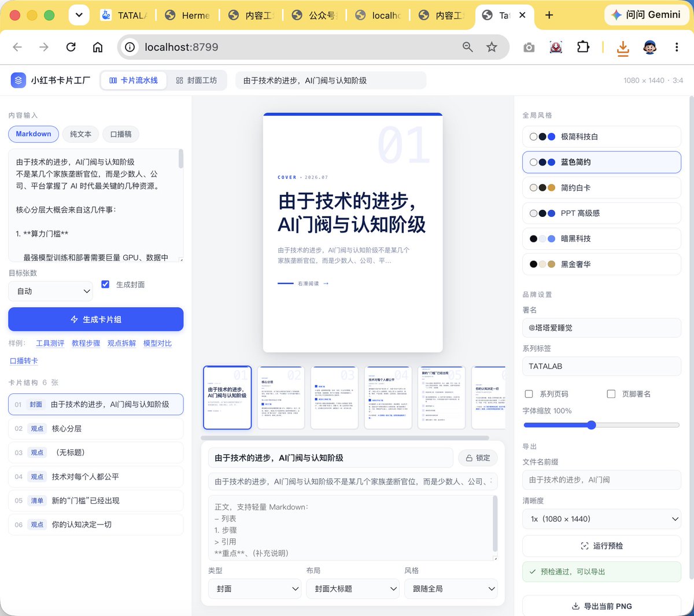The height and width of the screenshot is (616, 694).
Task: Load the 模型对比 sample
Action: click(x=157, y=344)
